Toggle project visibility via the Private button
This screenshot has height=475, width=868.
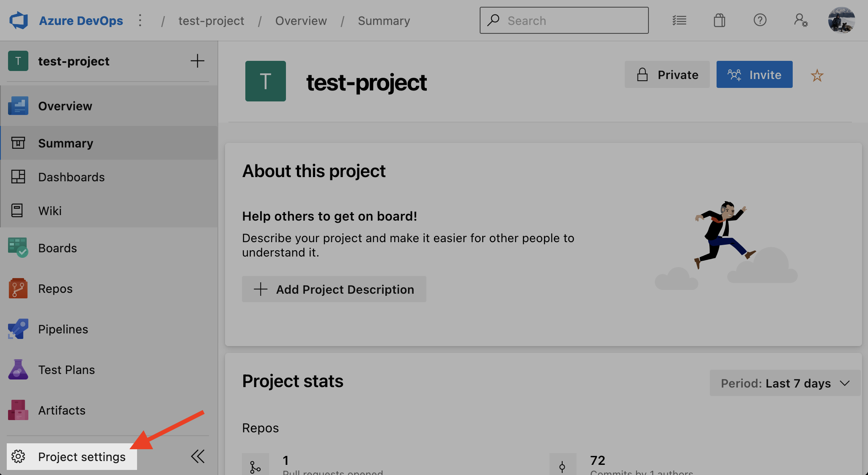(x=667, y=74)
